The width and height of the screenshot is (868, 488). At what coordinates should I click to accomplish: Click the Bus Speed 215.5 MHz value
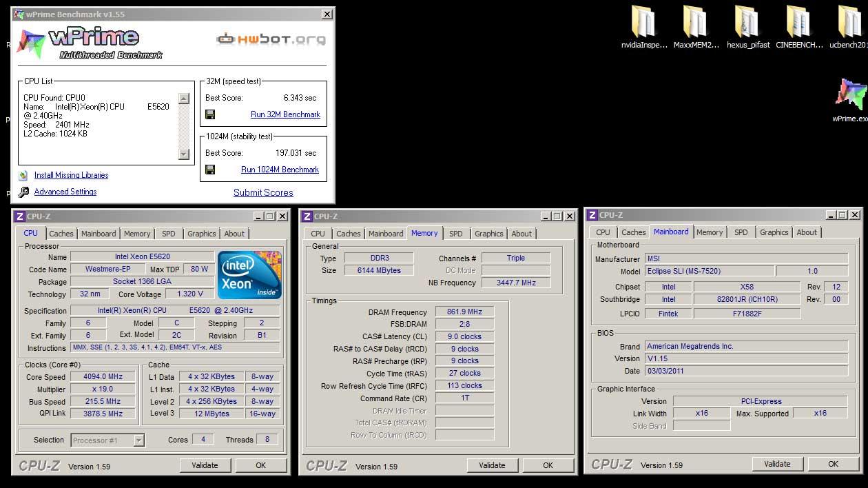coord(103,402)
